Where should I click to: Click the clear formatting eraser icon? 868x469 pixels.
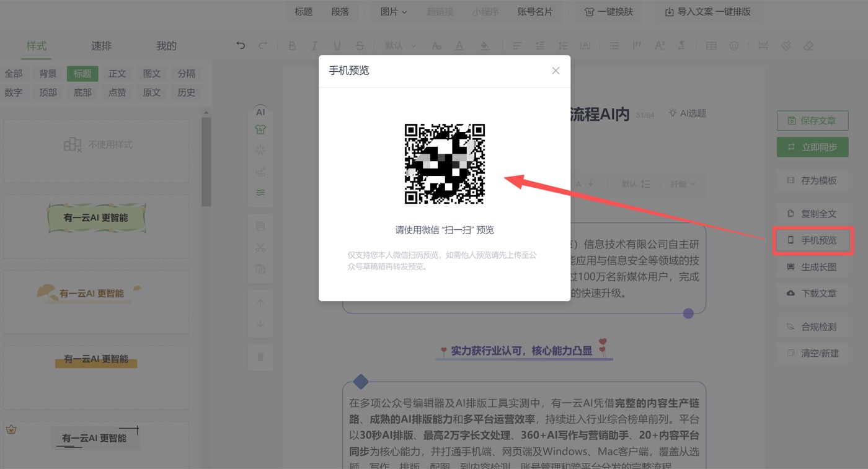pos(808,46)
